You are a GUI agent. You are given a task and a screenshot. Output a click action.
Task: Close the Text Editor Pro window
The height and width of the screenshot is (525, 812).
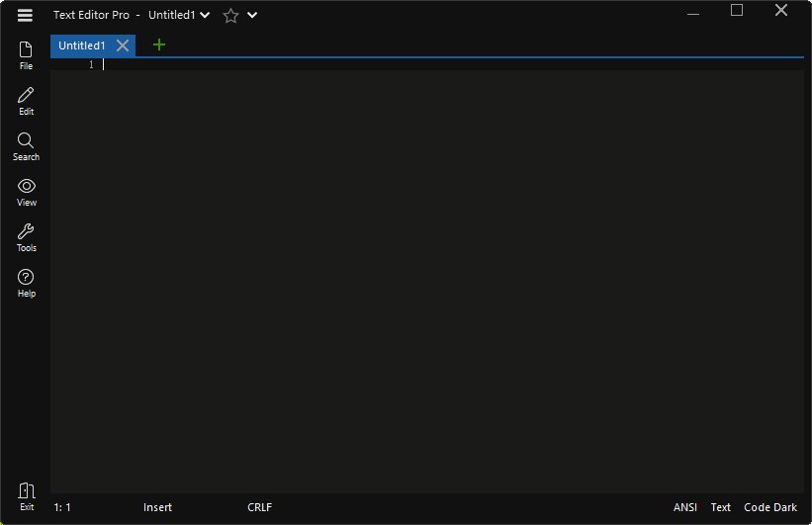(x=781, y=10)
